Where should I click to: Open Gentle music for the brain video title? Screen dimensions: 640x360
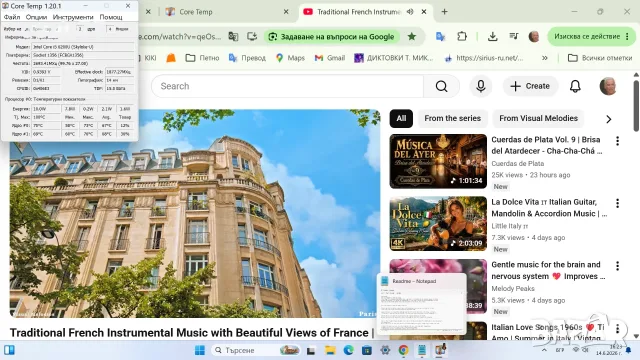coord(547,270)
